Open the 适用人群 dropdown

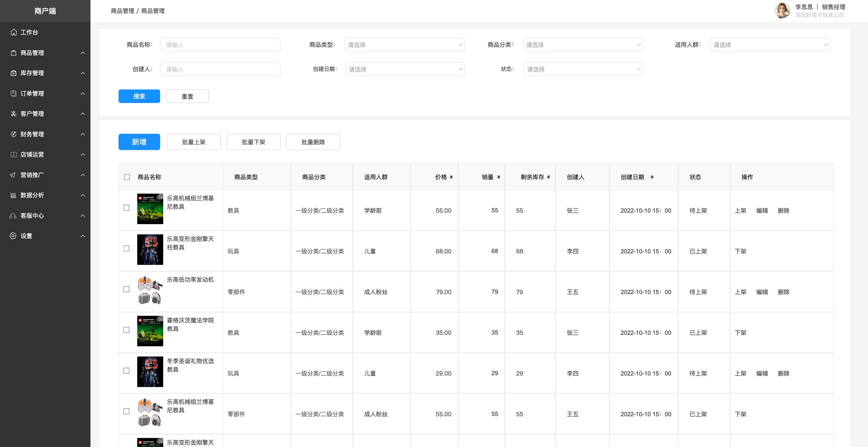click(x=770, y=45)
